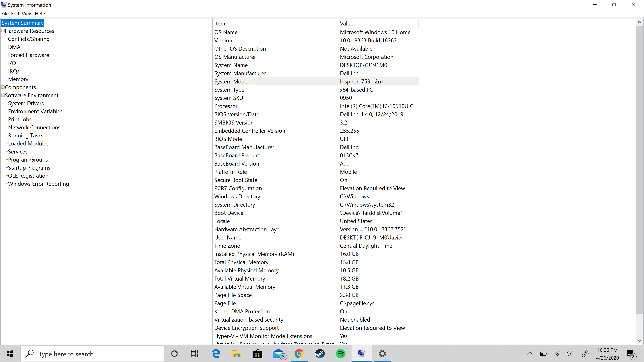Viewport: 644px width, 362px height.
Task: Open Windows Ink Workspace pen icon
Action: 585,354
